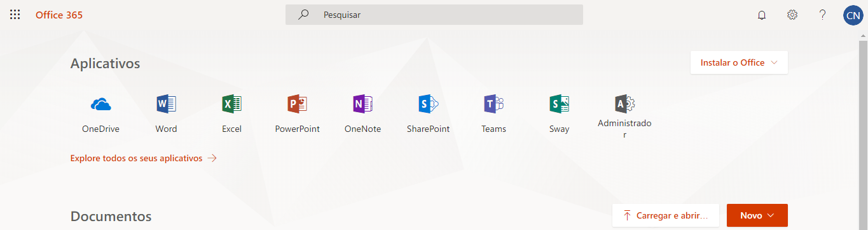Open the Administrador admin center

pos(624,117)
